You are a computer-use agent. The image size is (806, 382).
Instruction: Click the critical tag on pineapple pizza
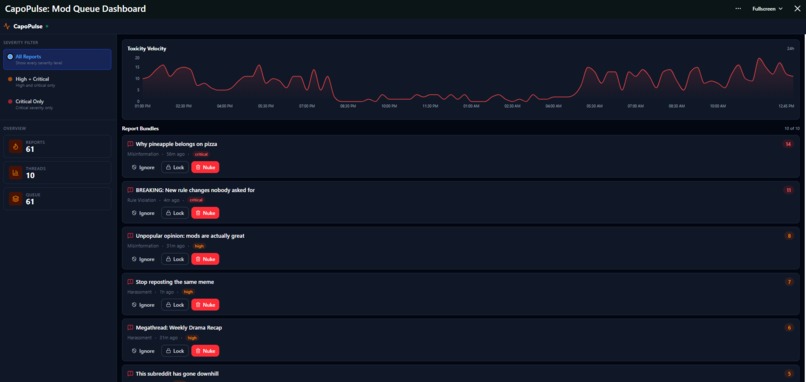point(201,154)
